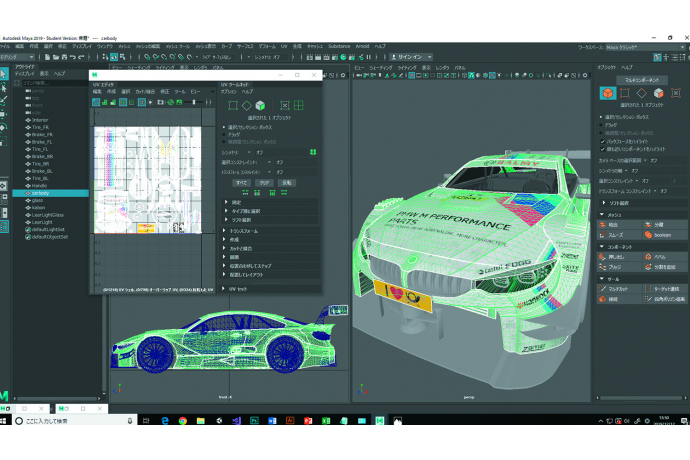Select edge selection diamond icon in Modeling Toolkit
The width and height of the screenshot is (690, 460).
(x=642, y=93)
